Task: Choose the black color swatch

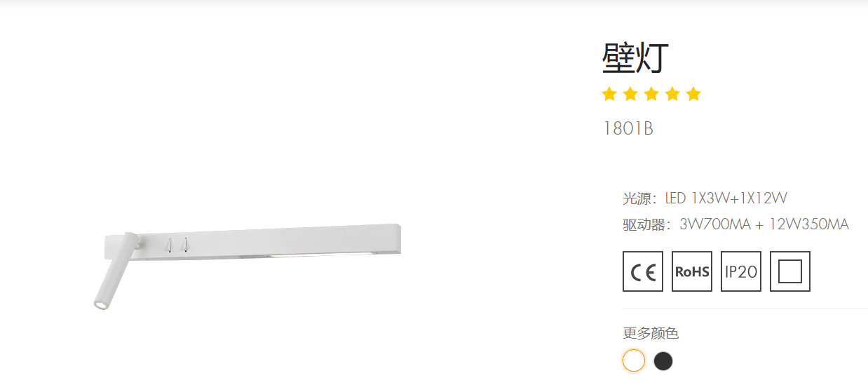Action: [x=663, y=361]
